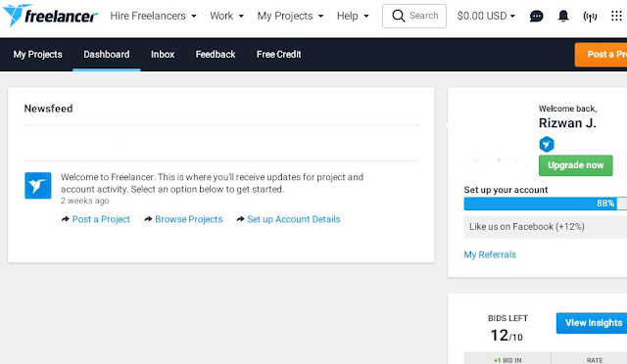Click arrow icon beside Browse Projects
Viewport: 627px width, 364px height.
(148, 219)
